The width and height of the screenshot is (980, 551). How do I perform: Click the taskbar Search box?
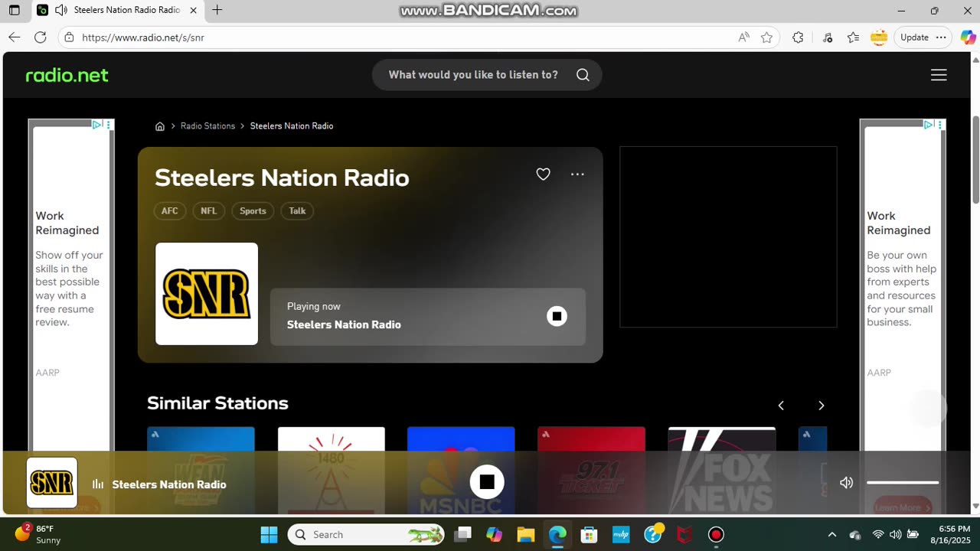pyautogui.click(x=367, y=534)
